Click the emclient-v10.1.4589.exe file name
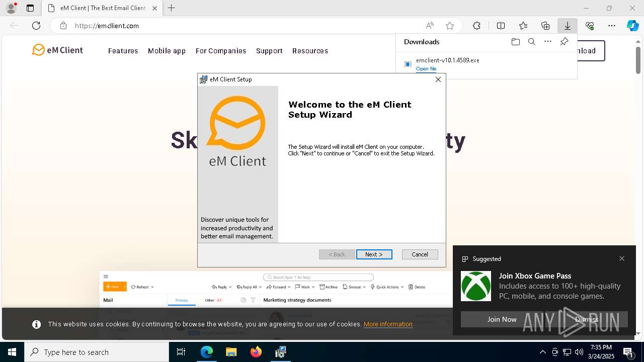This screenshot has width=644, height=362. (x=447, y=60)
